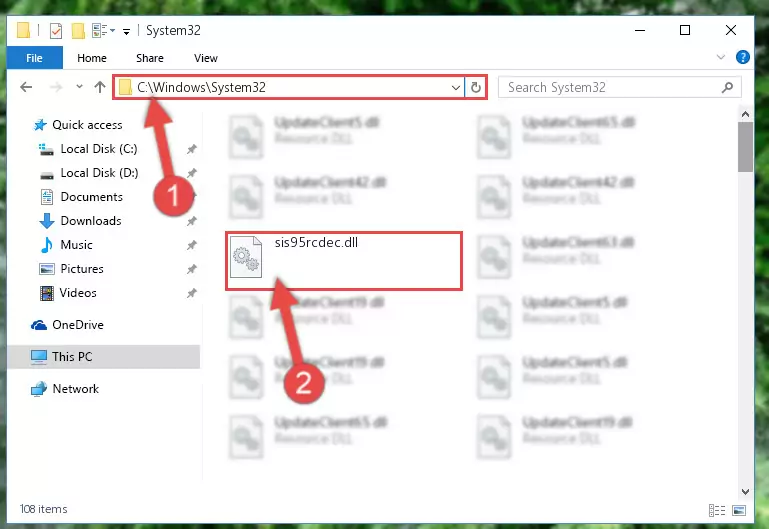This screenshot has height=529, width=769.
Task: Select the sis95rcdec.dll file
Action: (x=344, y=261)
